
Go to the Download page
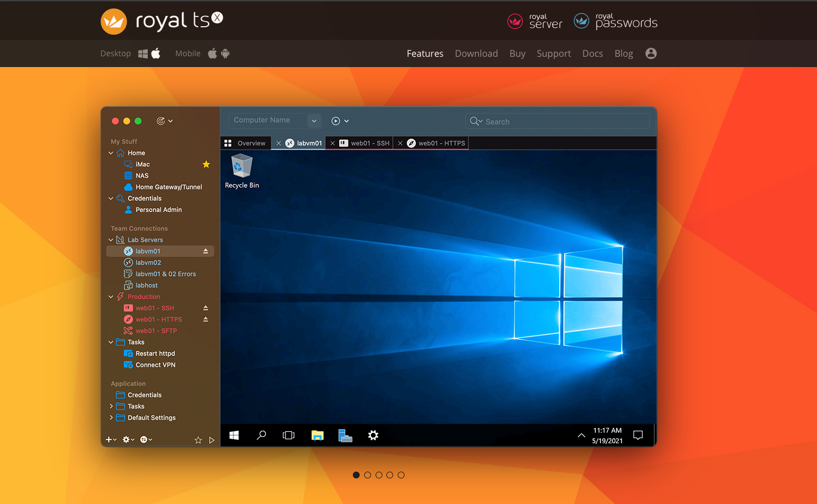(476, 53)
